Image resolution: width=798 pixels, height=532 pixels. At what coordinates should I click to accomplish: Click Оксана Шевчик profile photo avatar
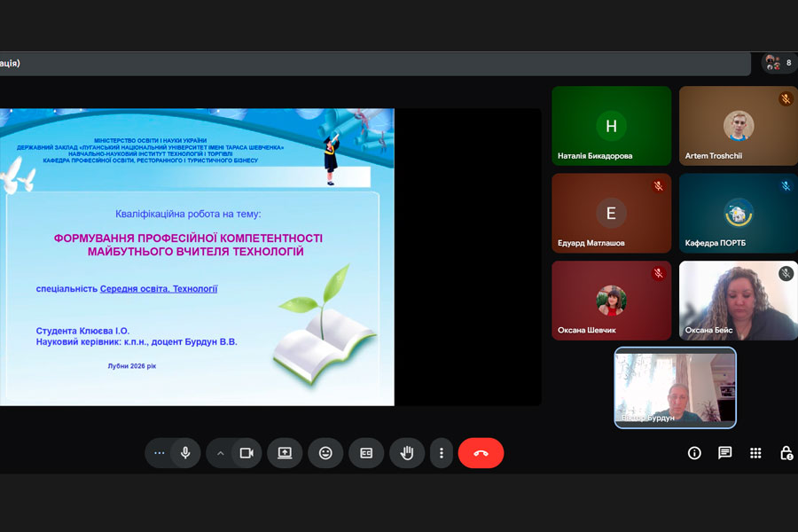611,301
